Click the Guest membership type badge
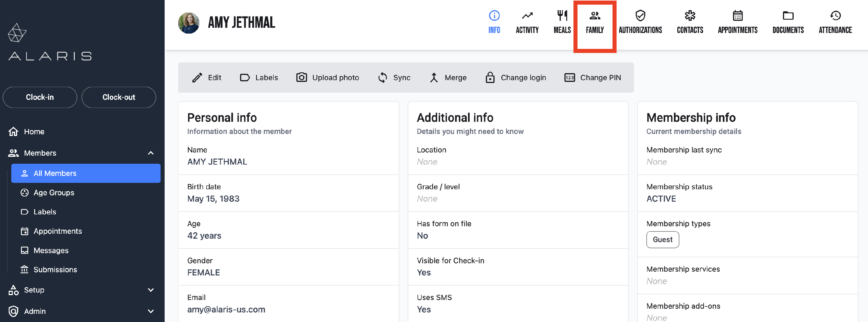 [662, 240]
